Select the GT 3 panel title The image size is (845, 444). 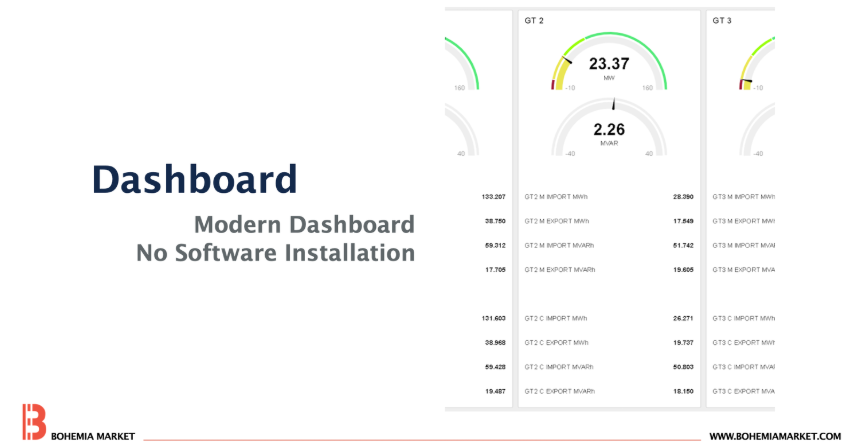724,20
